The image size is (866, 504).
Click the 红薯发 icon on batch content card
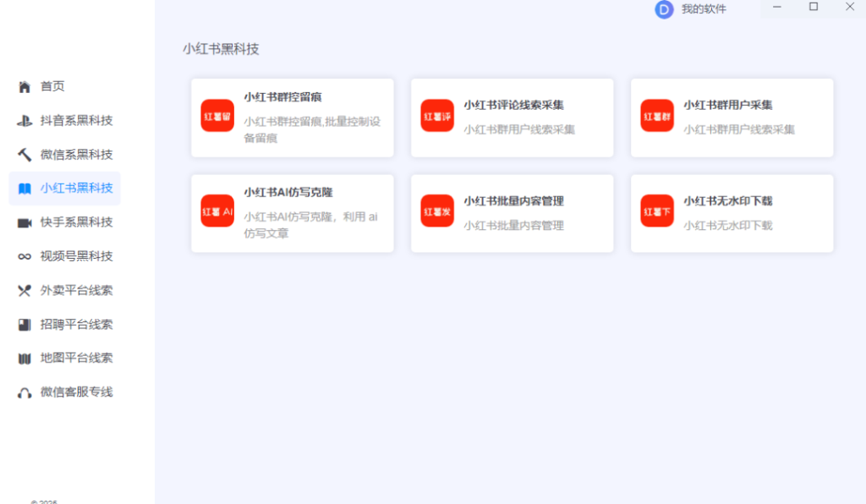[x=436, y=211]
